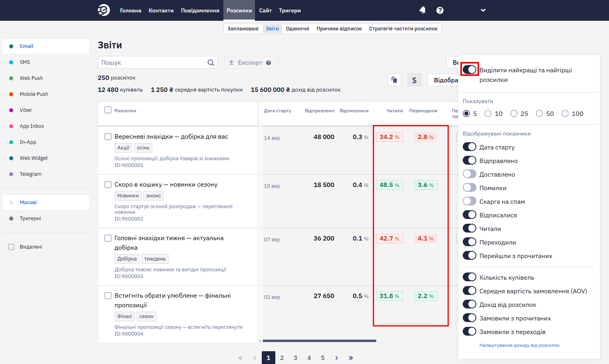Select show 100 rows radio
This screenshot has height=364, width=609.
565,113
